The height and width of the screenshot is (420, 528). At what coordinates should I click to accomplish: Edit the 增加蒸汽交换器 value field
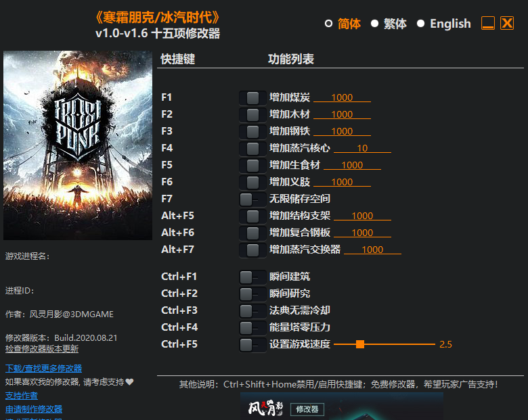coord(372,250)
